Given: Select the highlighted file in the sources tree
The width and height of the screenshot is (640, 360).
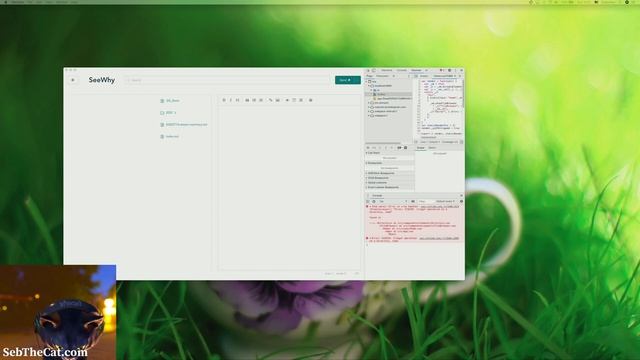Looking at the screenshot, I should pyautogui.click(x=388, y=94).
